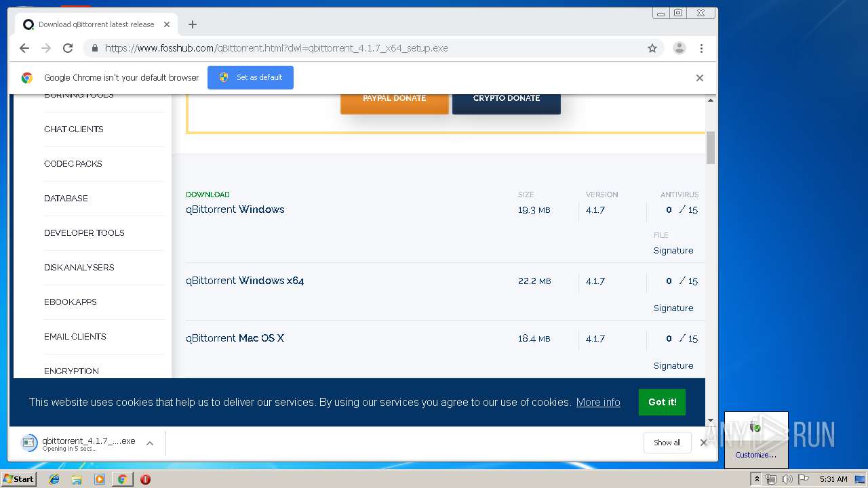Download qBittorrent Windows installer link
868x488 pixels.
point(235,209)
